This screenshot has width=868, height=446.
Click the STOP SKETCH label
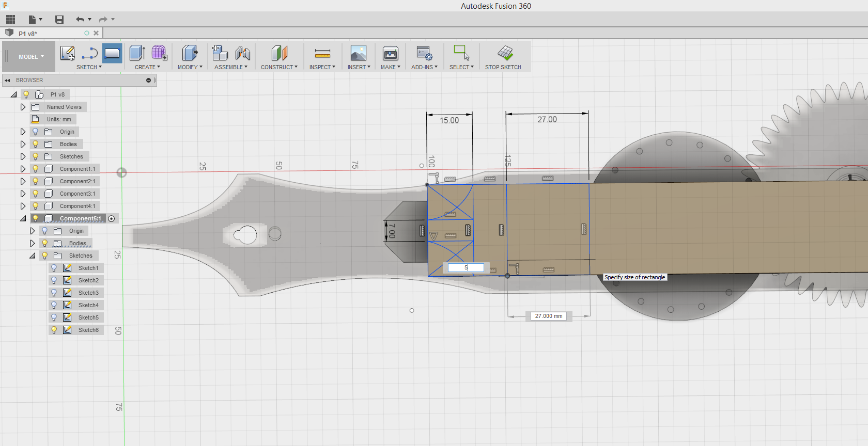pos(503,67)
